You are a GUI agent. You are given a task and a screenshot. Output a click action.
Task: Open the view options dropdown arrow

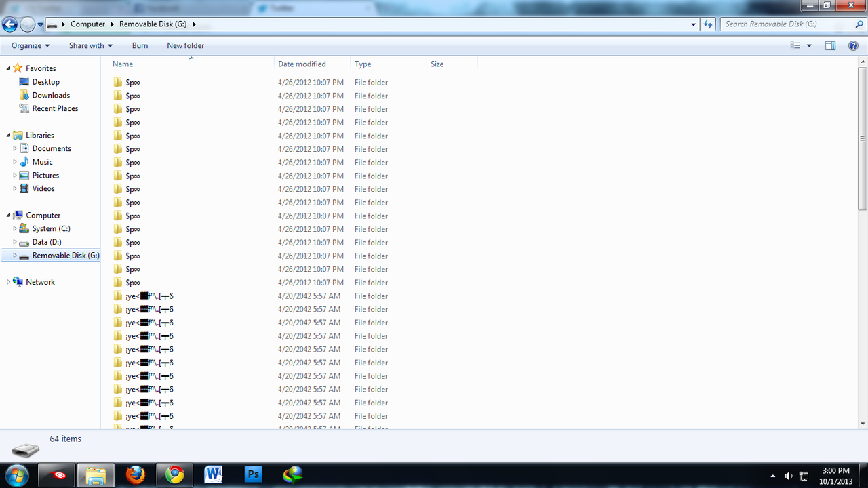pos(809,46)
